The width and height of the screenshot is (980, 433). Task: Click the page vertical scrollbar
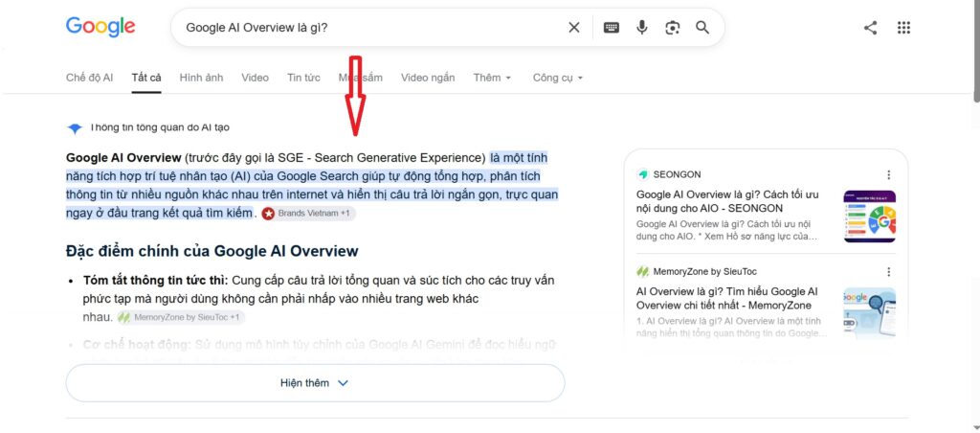pyautogui.click(x=976, y=50)
